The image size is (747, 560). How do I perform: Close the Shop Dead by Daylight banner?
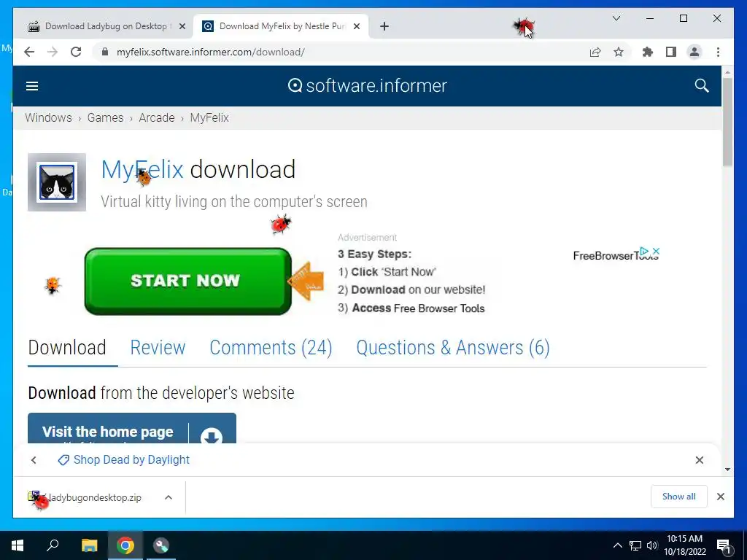(700, 460)
